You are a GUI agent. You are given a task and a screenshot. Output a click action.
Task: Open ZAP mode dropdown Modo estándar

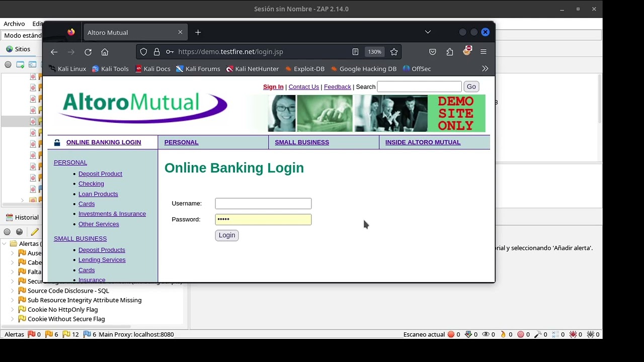click(23, 36)
